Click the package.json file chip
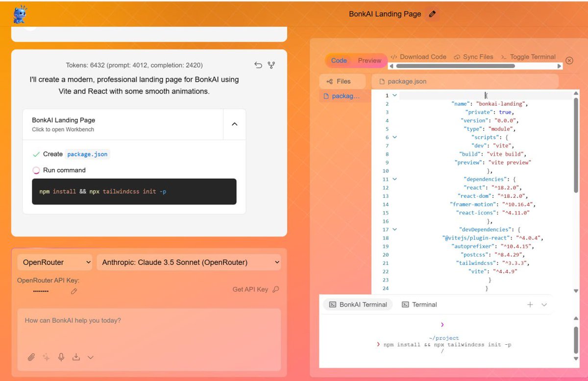Image resolution: width=588 pixels, height=381 pixels. pyautogui.click(x=88, y=154)
